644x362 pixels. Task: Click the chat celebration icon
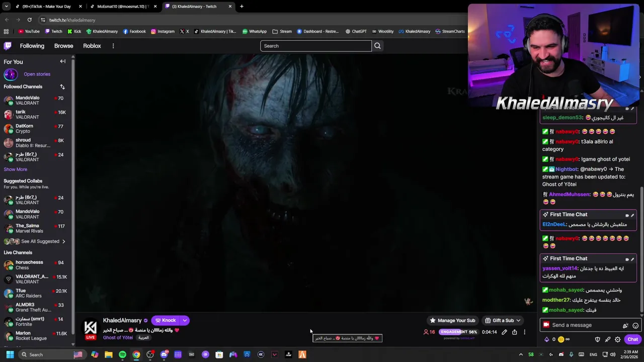point(625,325)
